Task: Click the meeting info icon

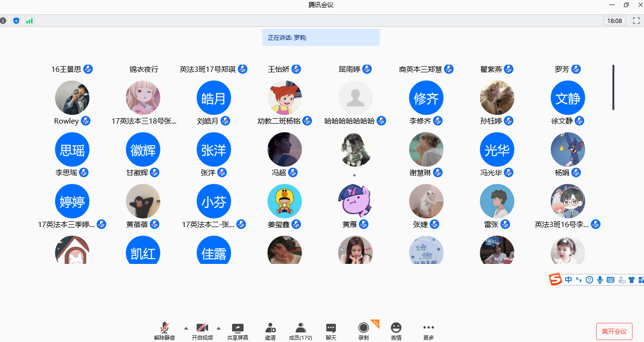Action: click(x=3, y=21)
